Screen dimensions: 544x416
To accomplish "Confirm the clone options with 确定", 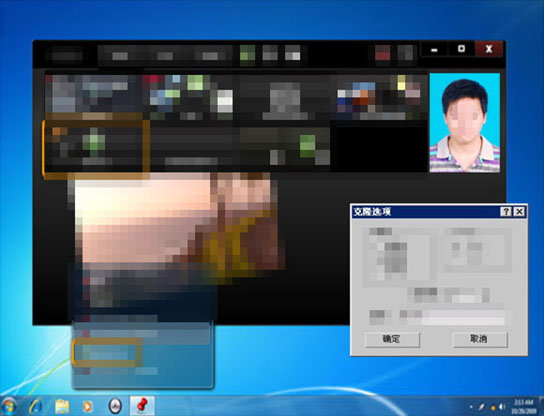I will pyautogui.click(x=392, y=339).
